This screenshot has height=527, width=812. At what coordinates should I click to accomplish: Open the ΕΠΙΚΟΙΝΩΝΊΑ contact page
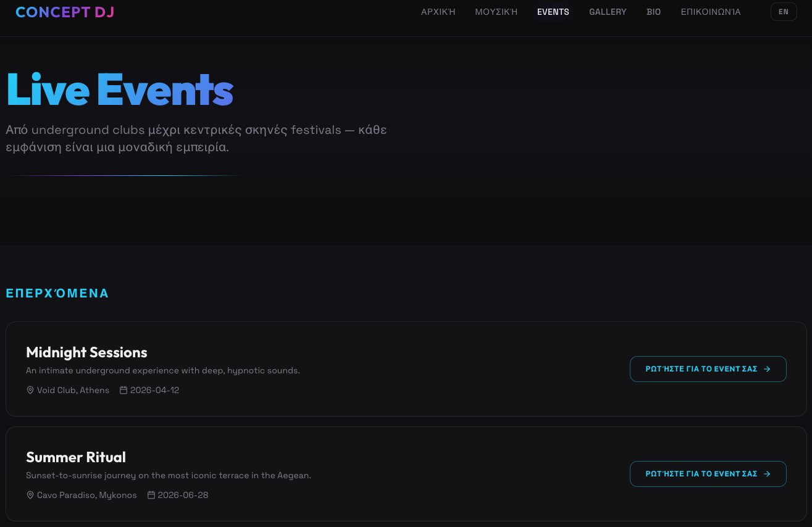pos(711,12)
